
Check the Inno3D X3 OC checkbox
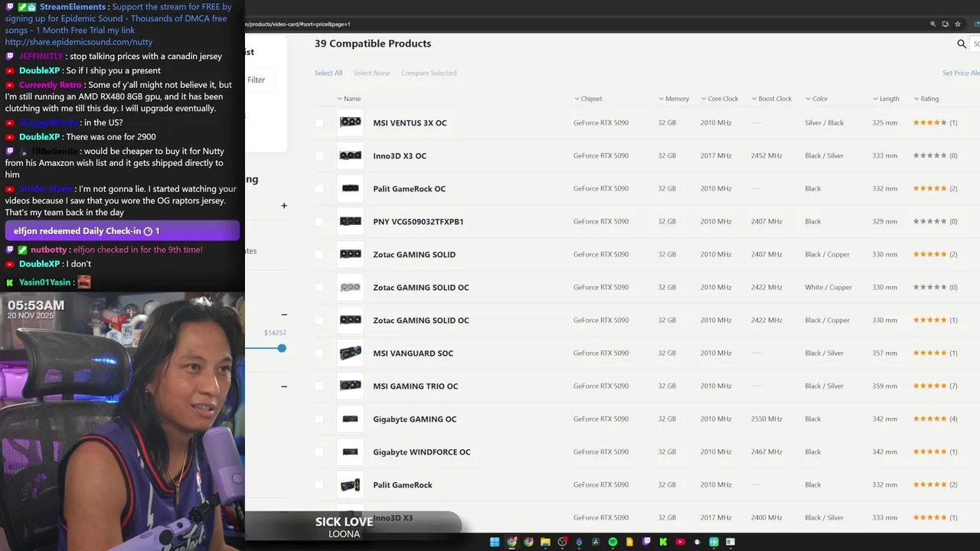click(x=319, y=155)
